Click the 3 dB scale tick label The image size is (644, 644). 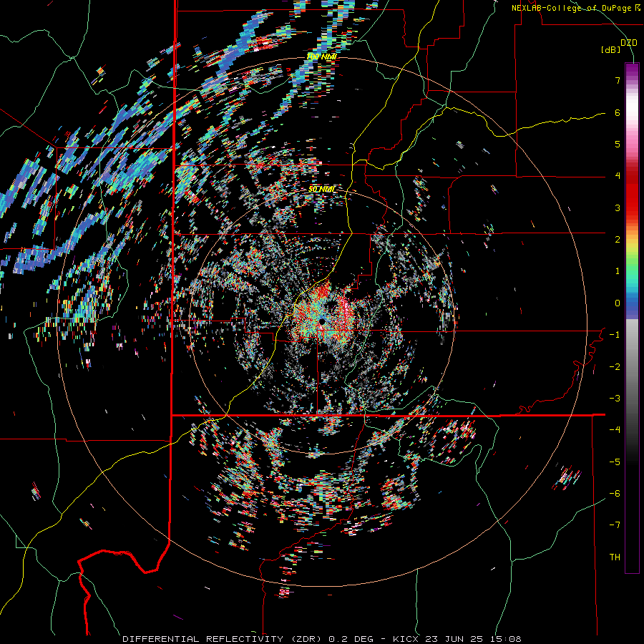618,208
